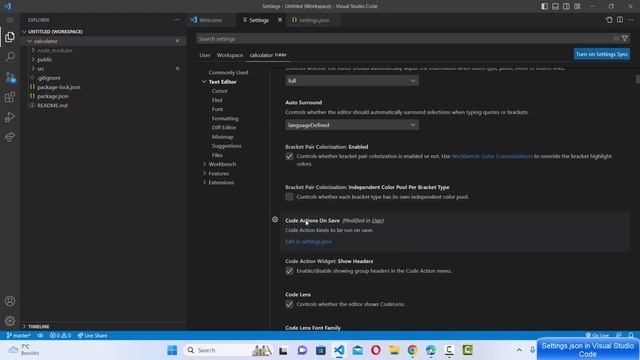Open the Extensions view
This screenshot has width=640, height=360.
pos(10,97)
